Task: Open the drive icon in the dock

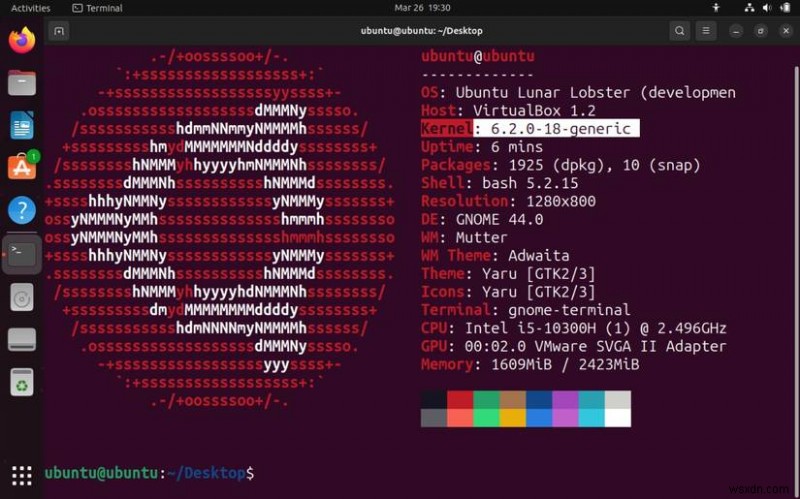Action: (22, 339)
